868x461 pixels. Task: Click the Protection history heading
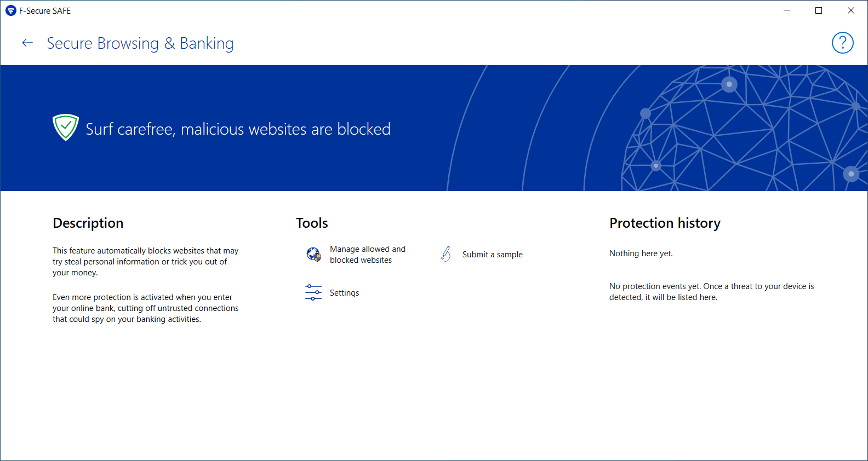coord(665,223)
